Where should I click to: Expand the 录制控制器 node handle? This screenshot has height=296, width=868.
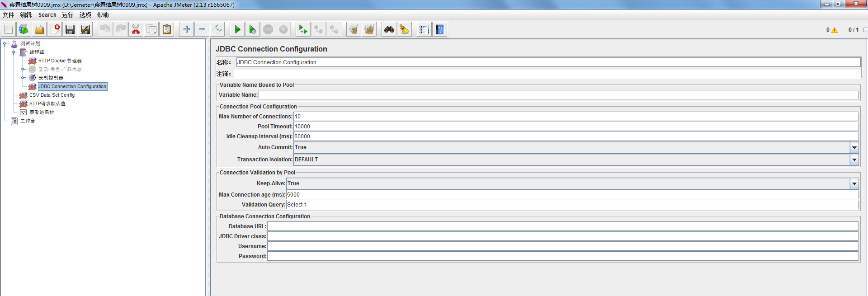click(x=23, y=78)
